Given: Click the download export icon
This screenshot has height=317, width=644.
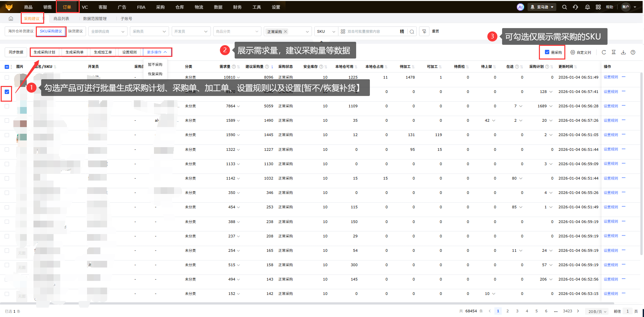Looking at the screenshot, I should pyautogui.click(x=623, y=52).
